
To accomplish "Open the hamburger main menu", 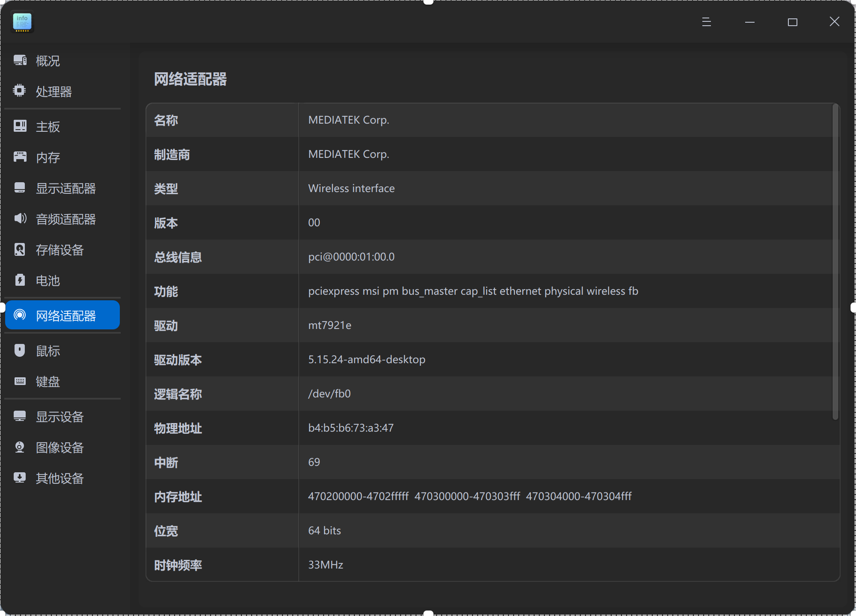I will pos(706,22).
